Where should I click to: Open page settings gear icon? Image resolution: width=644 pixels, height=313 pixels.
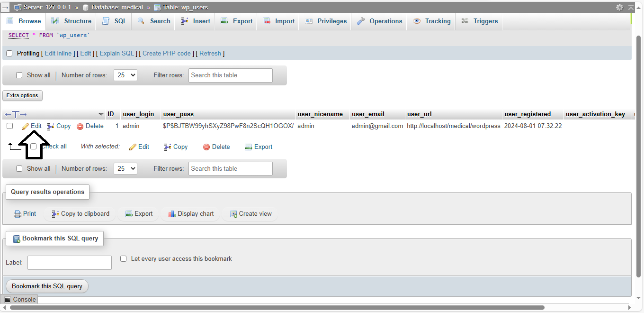pyautogui.click(x=619, y=7)
